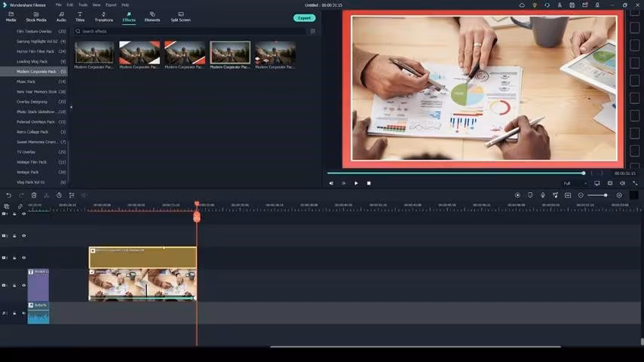Click the cloud icon in title bar

pyautogui.click(x=522, y=5)
